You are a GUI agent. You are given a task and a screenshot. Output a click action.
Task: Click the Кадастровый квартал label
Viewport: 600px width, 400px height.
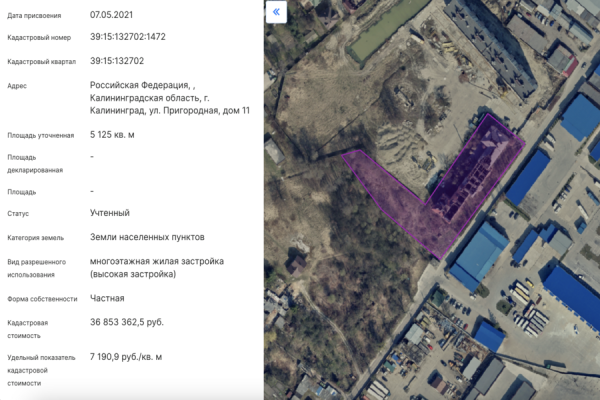pyautogui.click(x=39, y=62)
